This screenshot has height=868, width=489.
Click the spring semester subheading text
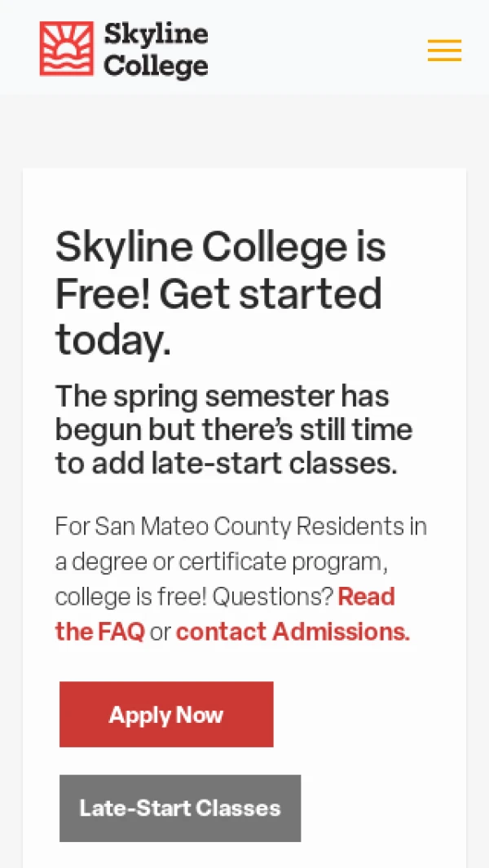coord(233,430)
